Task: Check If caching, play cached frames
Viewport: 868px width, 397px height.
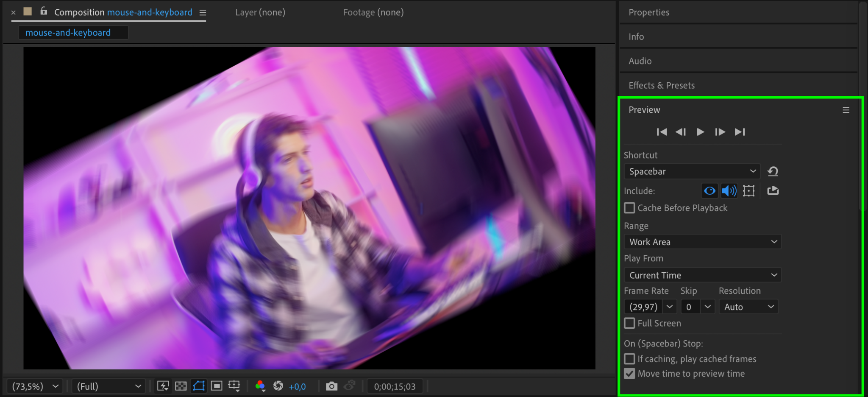Action: click(x=630, y=359)
